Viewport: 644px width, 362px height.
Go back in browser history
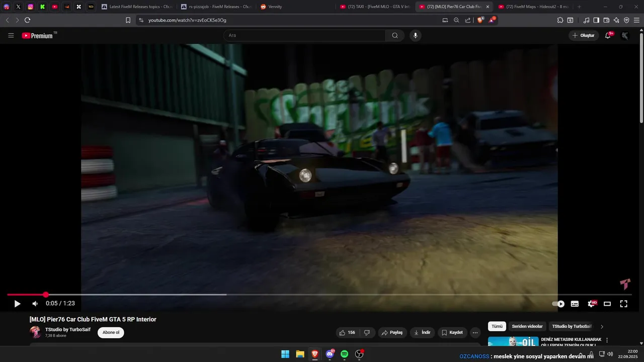7,20
